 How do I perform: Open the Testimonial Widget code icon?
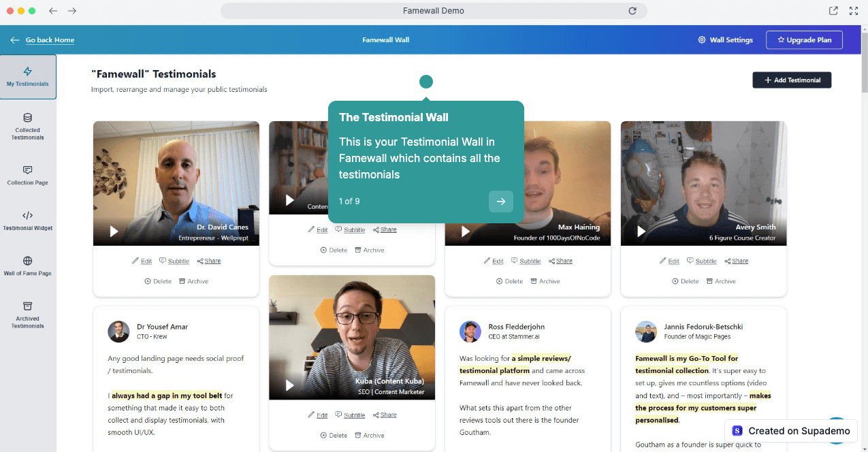click(x=27, y=216)
